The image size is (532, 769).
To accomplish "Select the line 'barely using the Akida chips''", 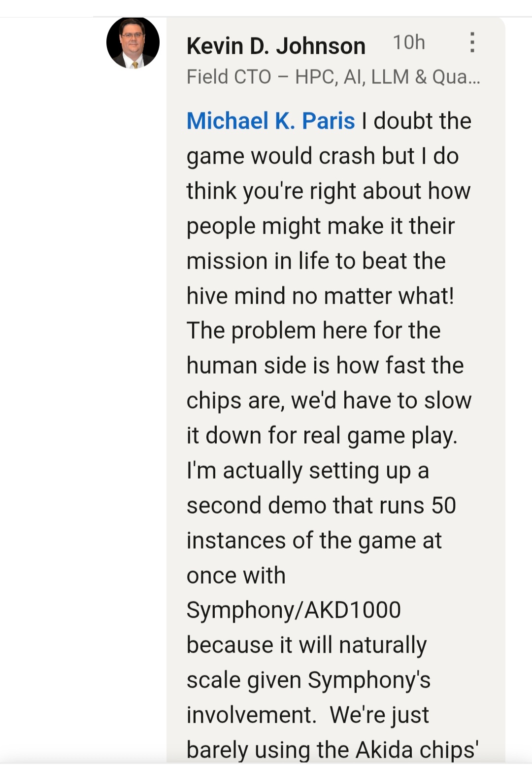I will pyautogui.click(x=332, y=750).
